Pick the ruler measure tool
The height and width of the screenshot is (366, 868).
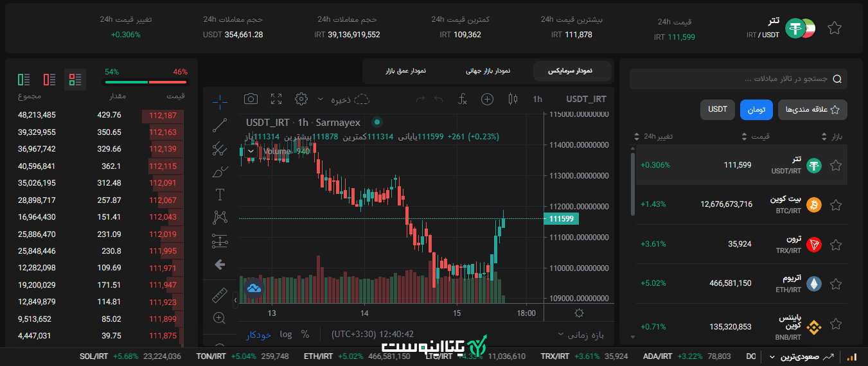pyautogui.click(x=220, y=295)
